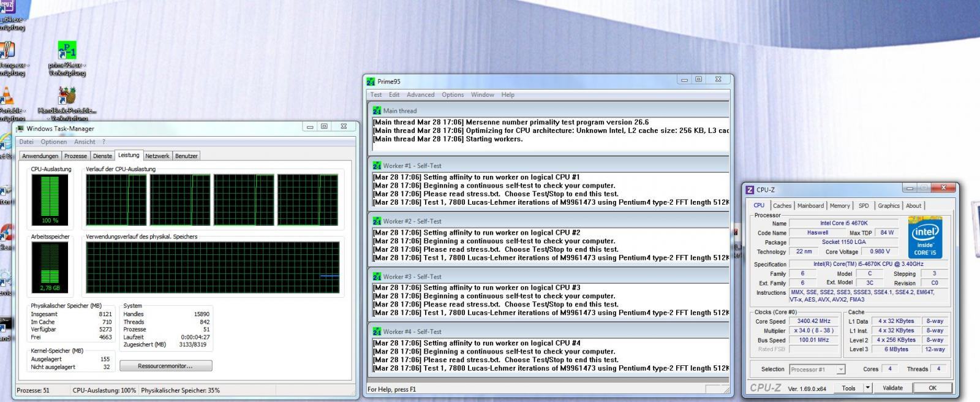Open the Optionen menu in Task-Manager
Screen dimensions: 980x402
[x=54, y=142]
